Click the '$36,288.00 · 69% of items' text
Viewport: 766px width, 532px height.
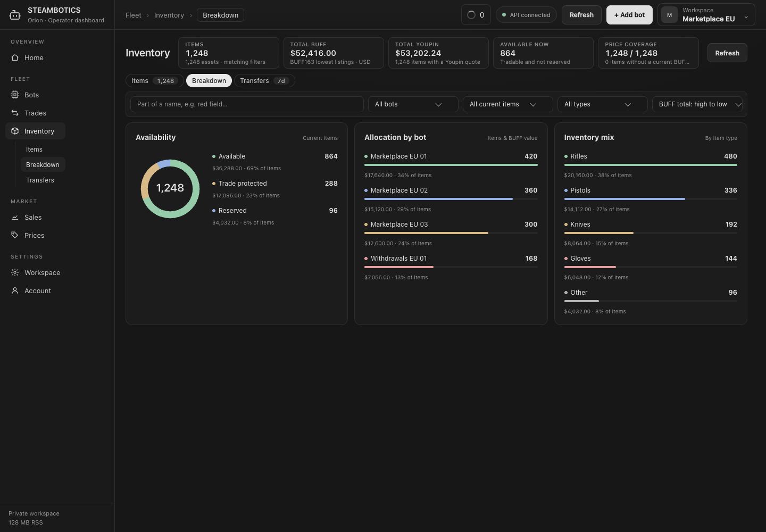pos(246,169)
